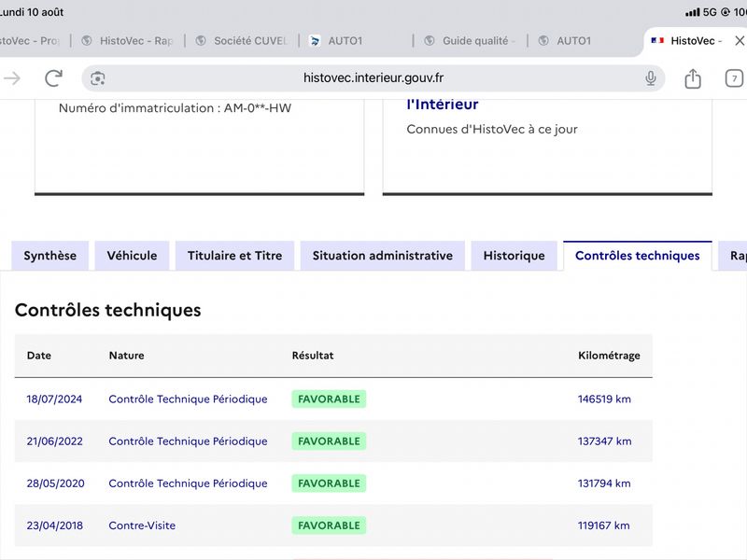Click the Date column header

click(x=39, y=356)
